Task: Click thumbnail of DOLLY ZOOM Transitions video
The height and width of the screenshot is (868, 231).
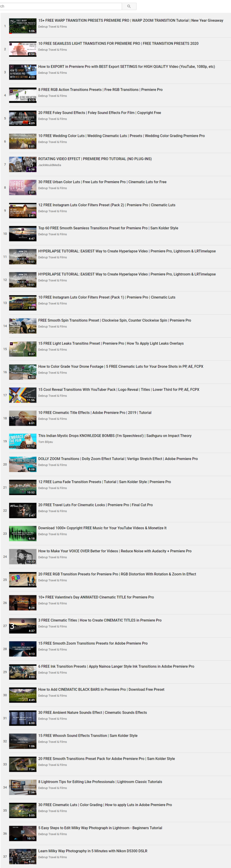Action: click(23, 464)
